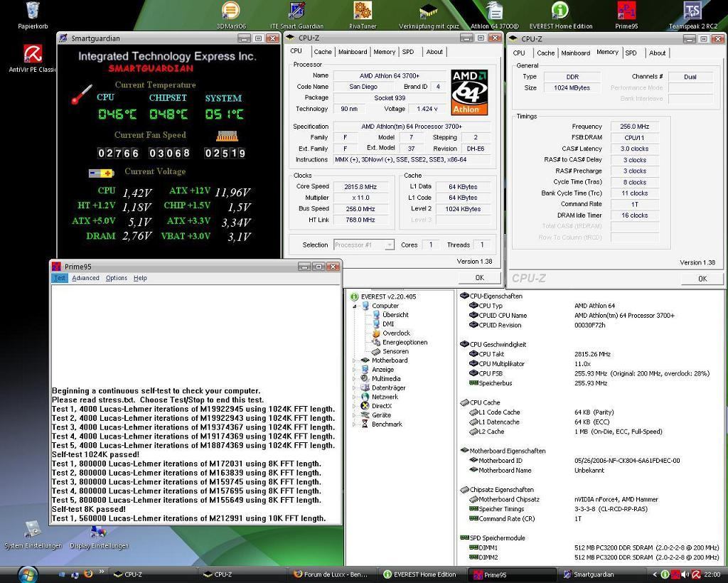Viewport: 728px width, 583px height.
Task: Open the Processor #1 selection dropdown in CPU-Z
Action: pyautogui.click(x=363, y=245)
